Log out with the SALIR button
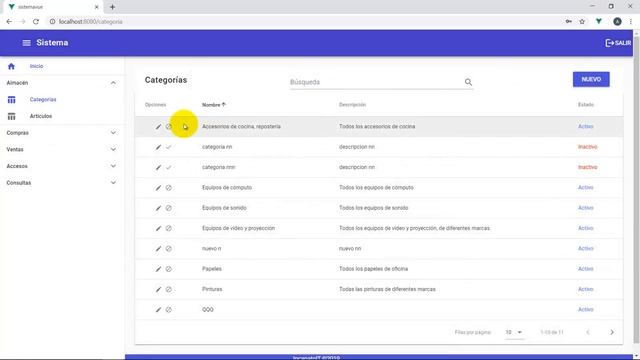This screenshot has height=360, width=640. pos(618,43)
